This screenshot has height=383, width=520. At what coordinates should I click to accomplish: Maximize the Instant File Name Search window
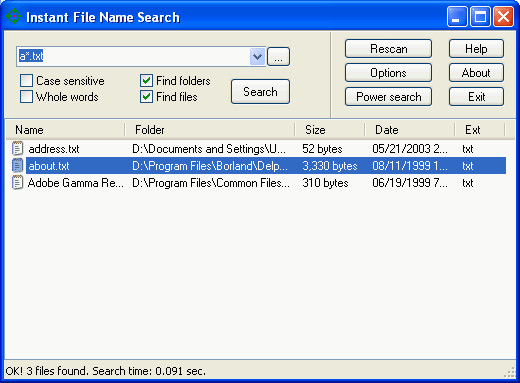[x=480, y=16]
